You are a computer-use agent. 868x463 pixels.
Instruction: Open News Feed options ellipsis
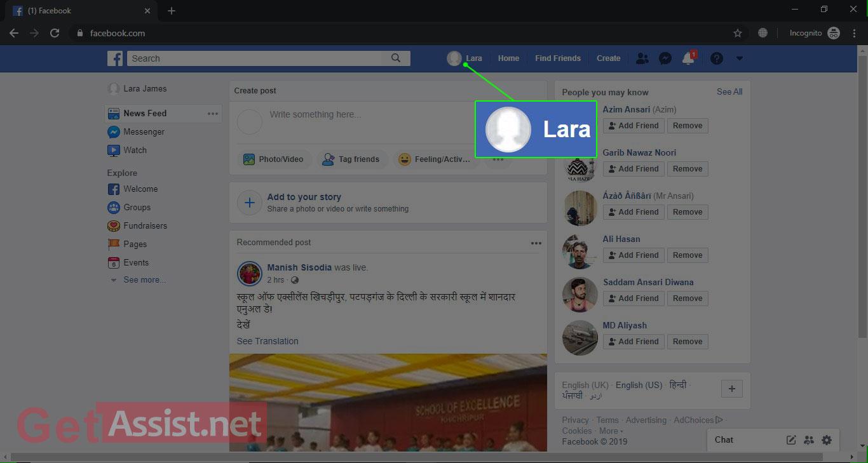[213, 114]
